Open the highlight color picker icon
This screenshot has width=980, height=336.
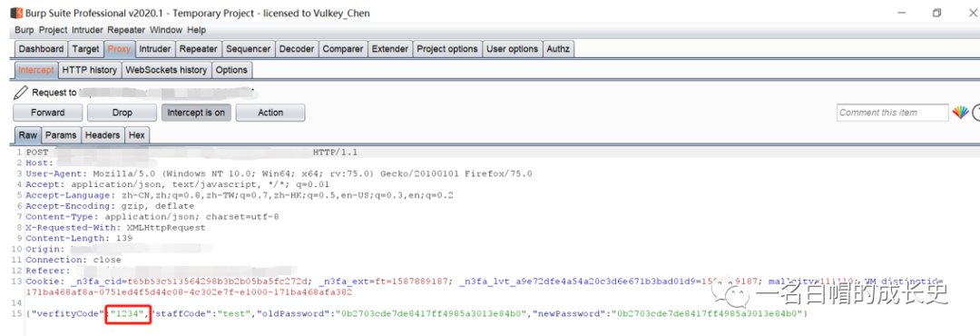point(960,113)
